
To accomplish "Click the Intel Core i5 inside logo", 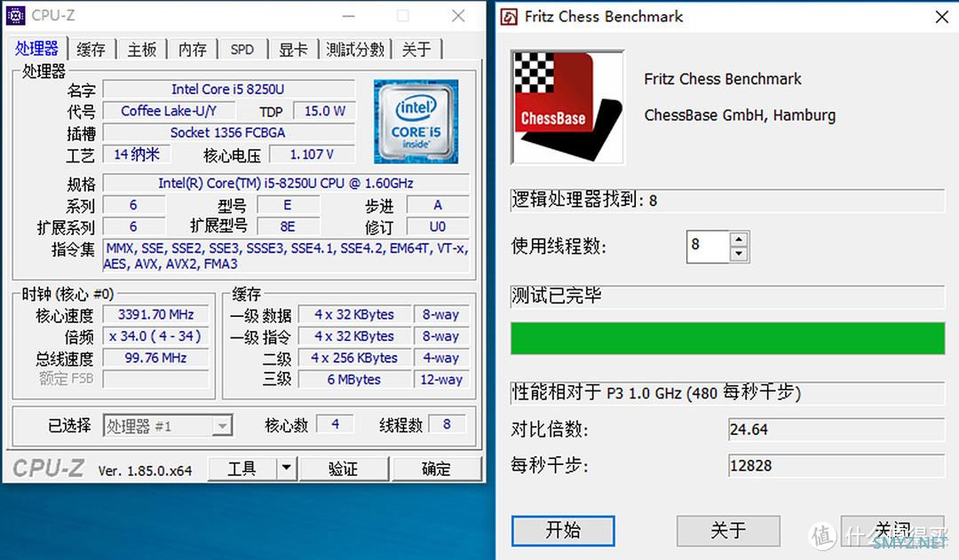I will [416, 122].
